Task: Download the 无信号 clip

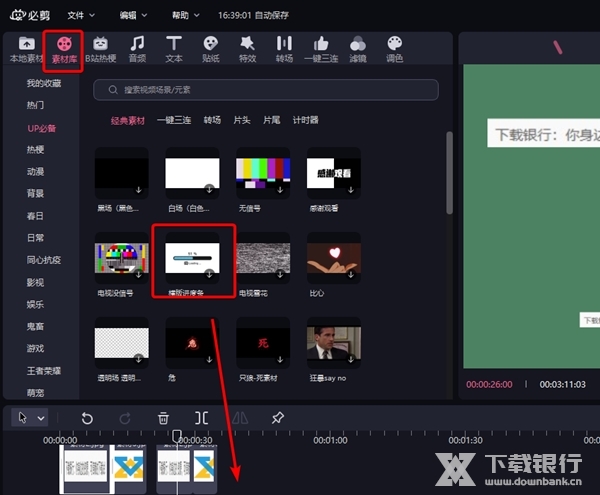Action: (280, 190)
